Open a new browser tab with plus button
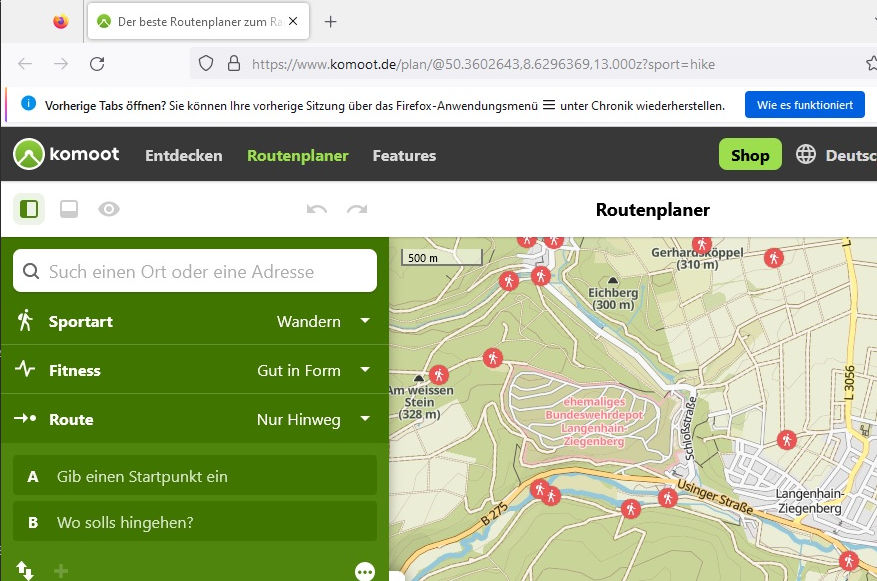The image size is (877, 581). point(331,21)
